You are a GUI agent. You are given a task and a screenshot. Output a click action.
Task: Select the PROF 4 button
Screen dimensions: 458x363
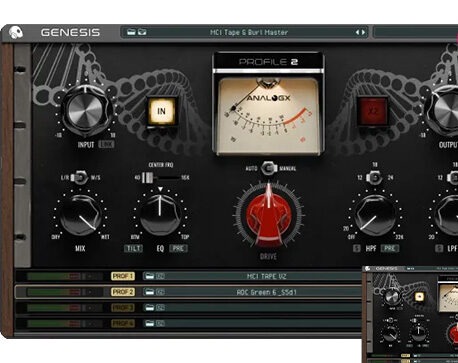point(123,323)
